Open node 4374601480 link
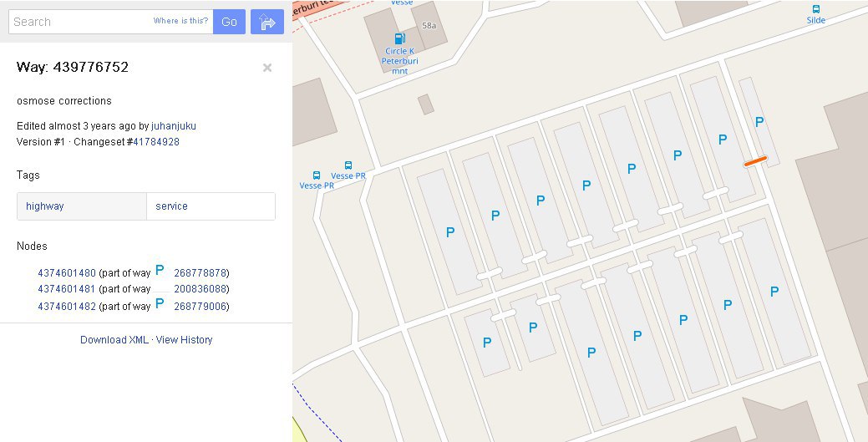Screen dimensions: 868x442 (x=67, y=273)
